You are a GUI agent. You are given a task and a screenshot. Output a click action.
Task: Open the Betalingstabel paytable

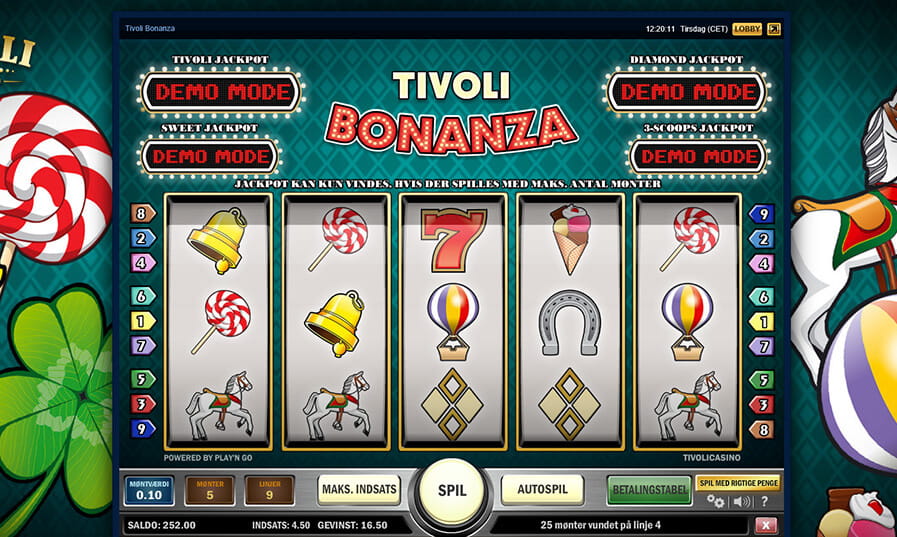tap(649, 490)
